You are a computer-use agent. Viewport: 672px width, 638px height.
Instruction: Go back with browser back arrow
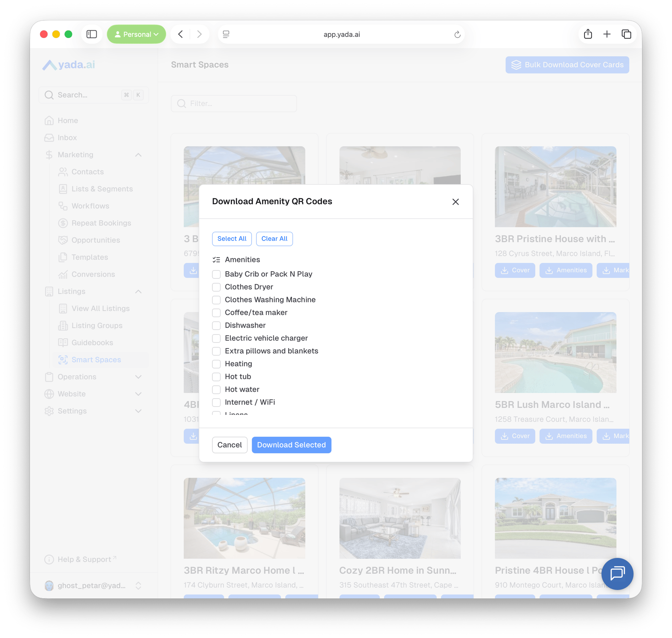(180, 34)
